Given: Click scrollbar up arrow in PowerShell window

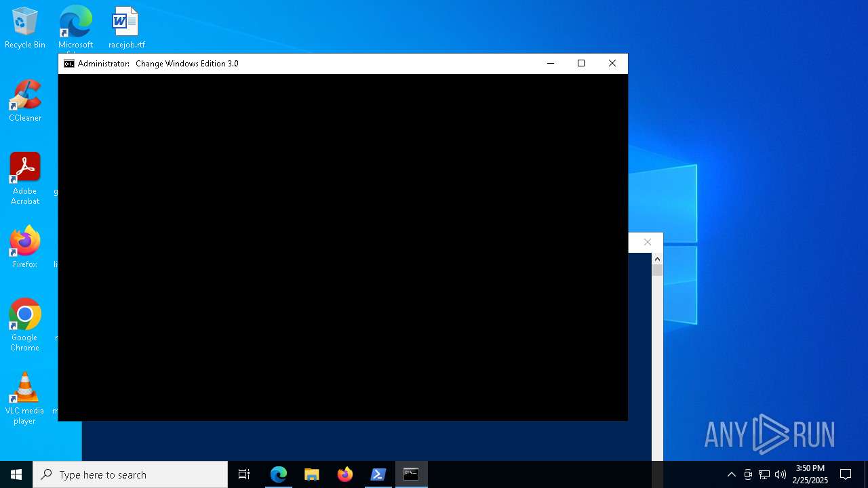Looking at the screenshot, I should coord(657,259).
